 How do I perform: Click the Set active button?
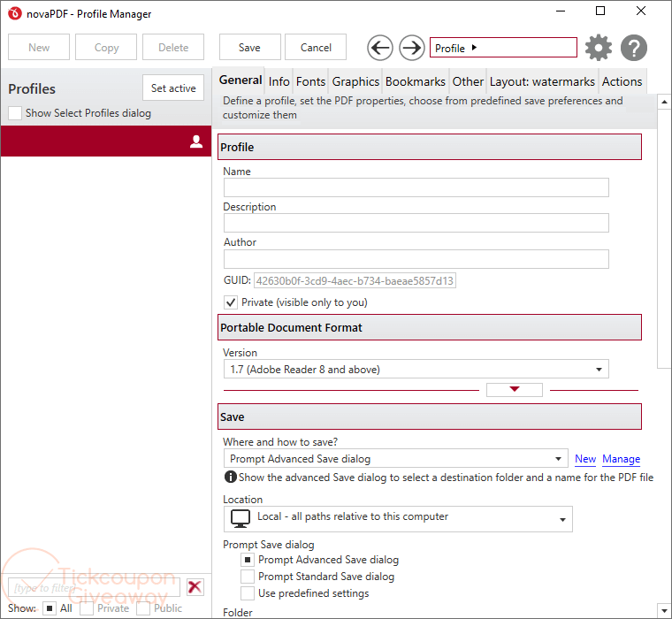pos(173,88)
